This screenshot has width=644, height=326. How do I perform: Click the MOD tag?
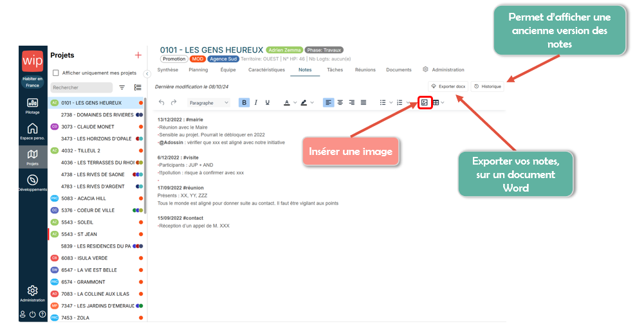coord(198,59)
